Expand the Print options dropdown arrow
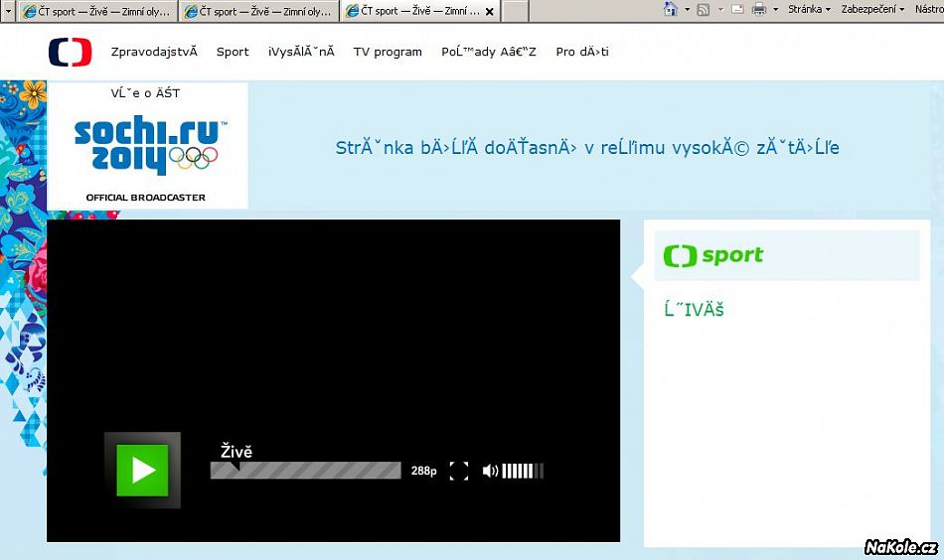The height and width of the screenshot is (560, 944). 775,10
